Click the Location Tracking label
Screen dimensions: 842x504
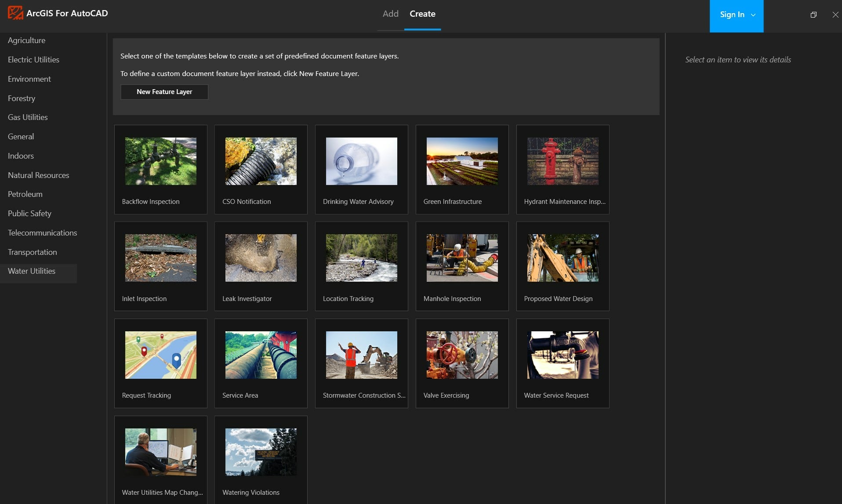coord(348,299)
